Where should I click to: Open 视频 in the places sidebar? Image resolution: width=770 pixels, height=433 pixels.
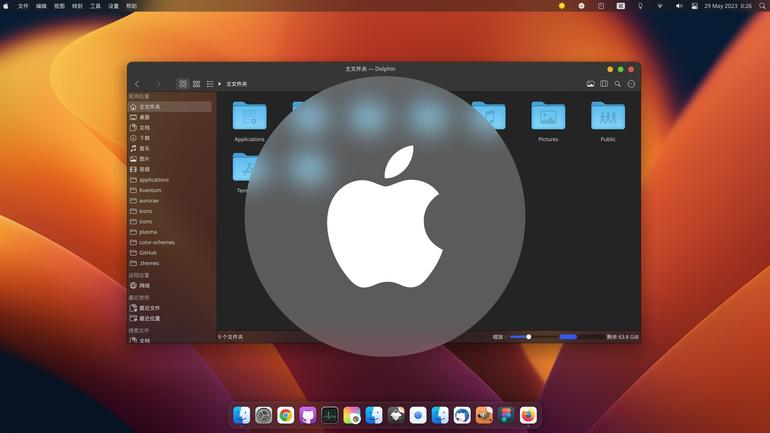coord(170,169)
